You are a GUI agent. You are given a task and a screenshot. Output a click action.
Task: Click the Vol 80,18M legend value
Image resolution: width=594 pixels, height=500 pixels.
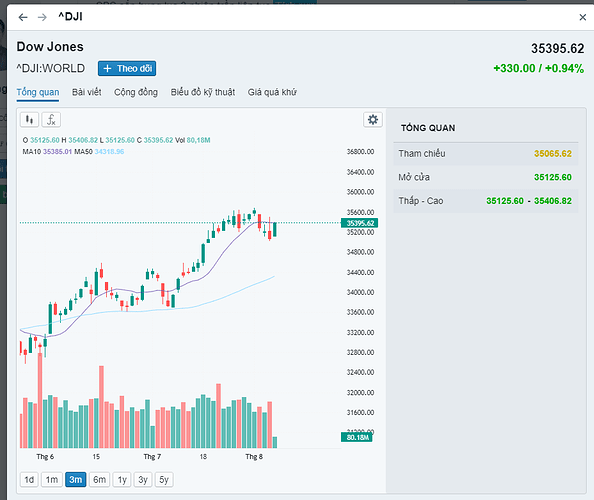point(199,140)
